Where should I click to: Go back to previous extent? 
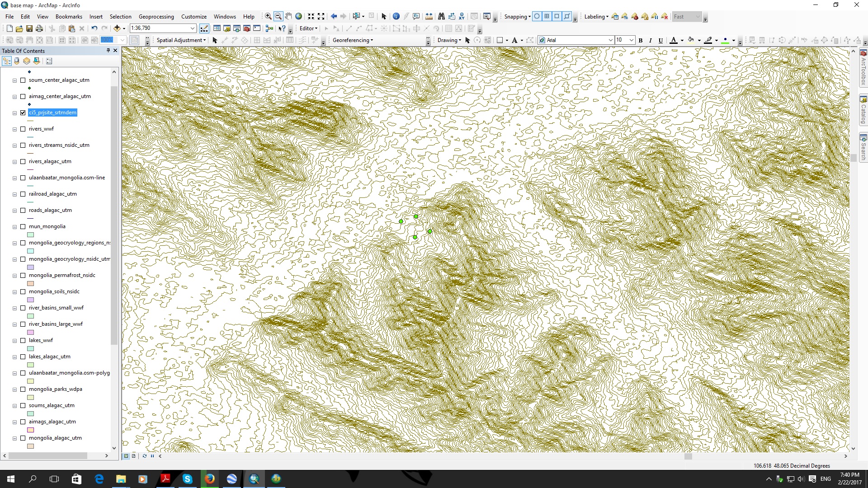point(334,16)
